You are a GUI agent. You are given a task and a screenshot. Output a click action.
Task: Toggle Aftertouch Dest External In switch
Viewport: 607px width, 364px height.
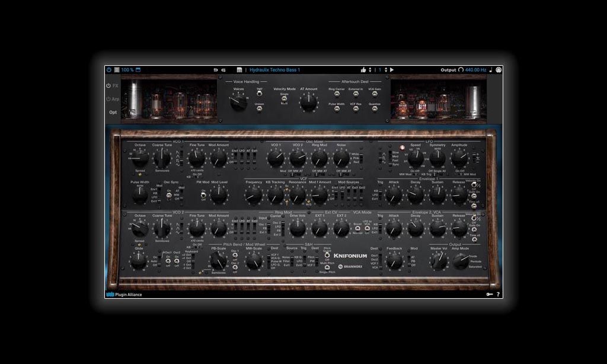pyautogui.click(x=356, y=94)
